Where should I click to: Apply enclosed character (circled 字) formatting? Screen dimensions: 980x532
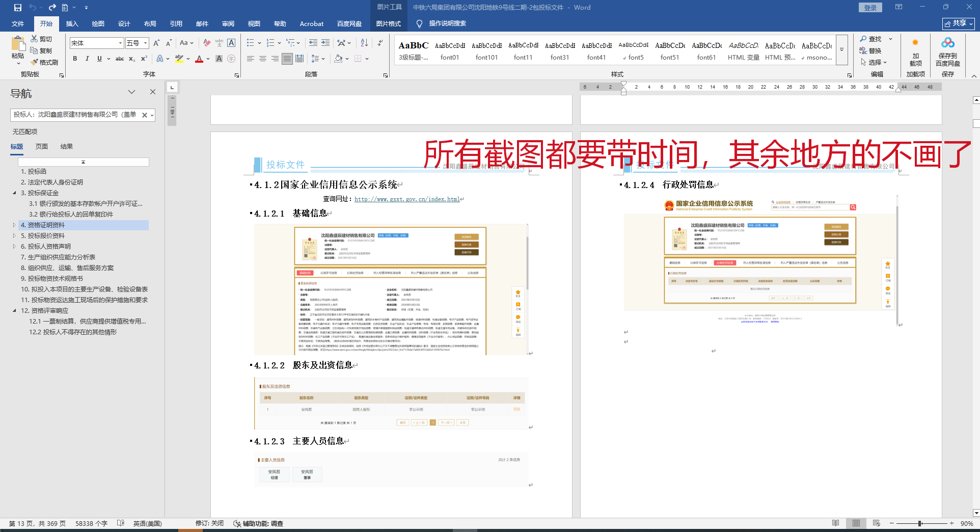point(231,59)
